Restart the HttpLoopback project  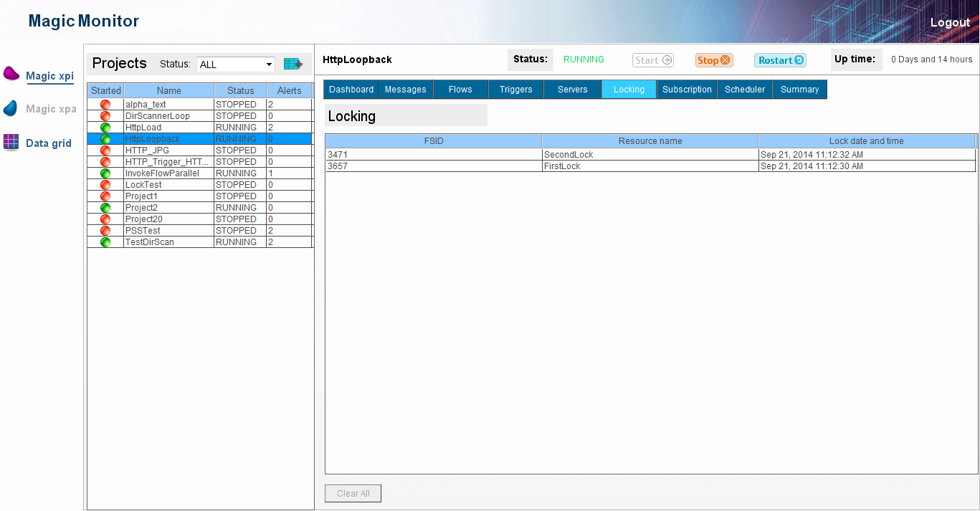coord(780,60)
